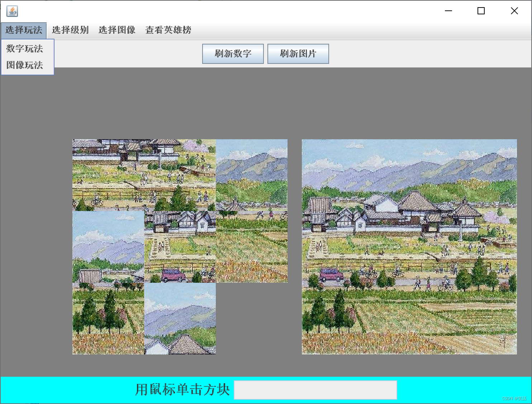Click the middle-right puzzle tile with green field
532x404 pixels.
pos(252,247)
